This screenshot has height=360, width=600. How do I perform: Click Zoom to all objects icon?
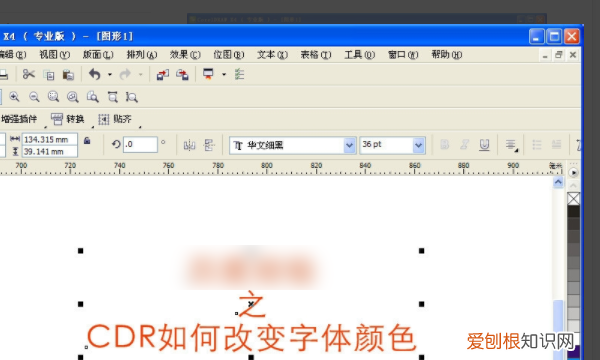[x=73, y=97]
